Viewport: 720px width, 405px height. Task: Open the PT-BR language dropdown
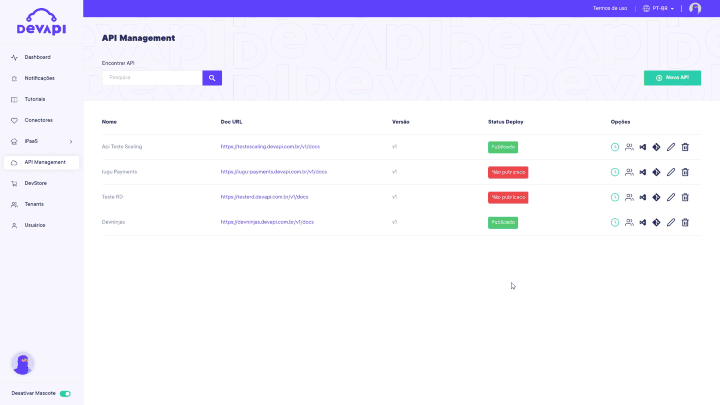pos(658,8)
